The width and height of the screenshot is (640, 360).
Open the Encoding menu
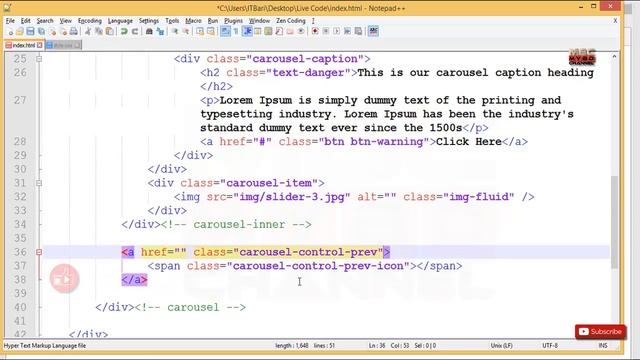pyautogui.click(x=90, y=20)
